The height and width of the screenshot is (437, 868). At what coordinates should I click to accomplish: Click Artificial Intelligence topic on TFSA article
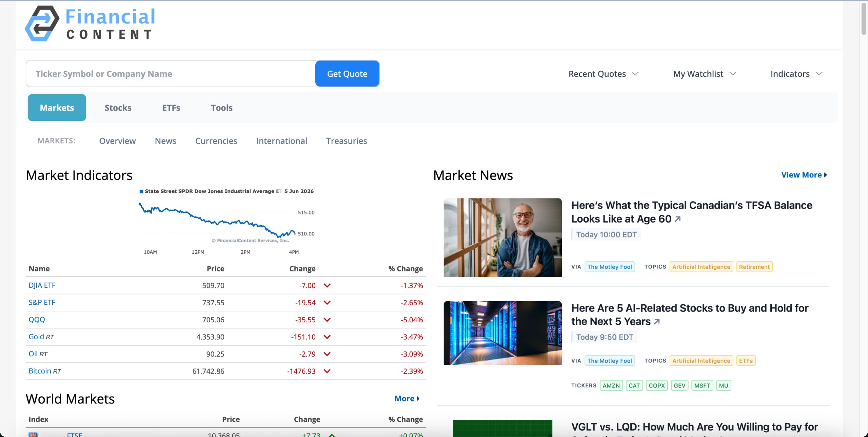pyautogui.click(x=701, y=267)
